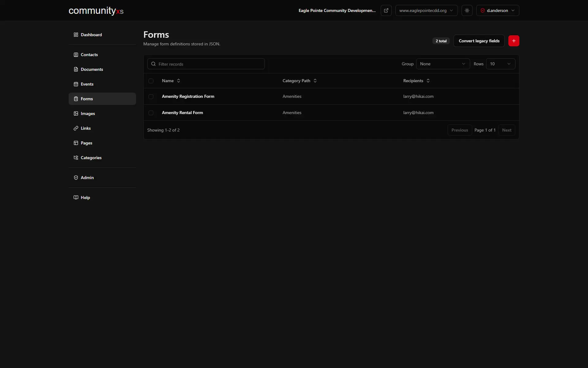Click the Forms clipboard icon
Screen dimensions: 588x368
point(76,99)
